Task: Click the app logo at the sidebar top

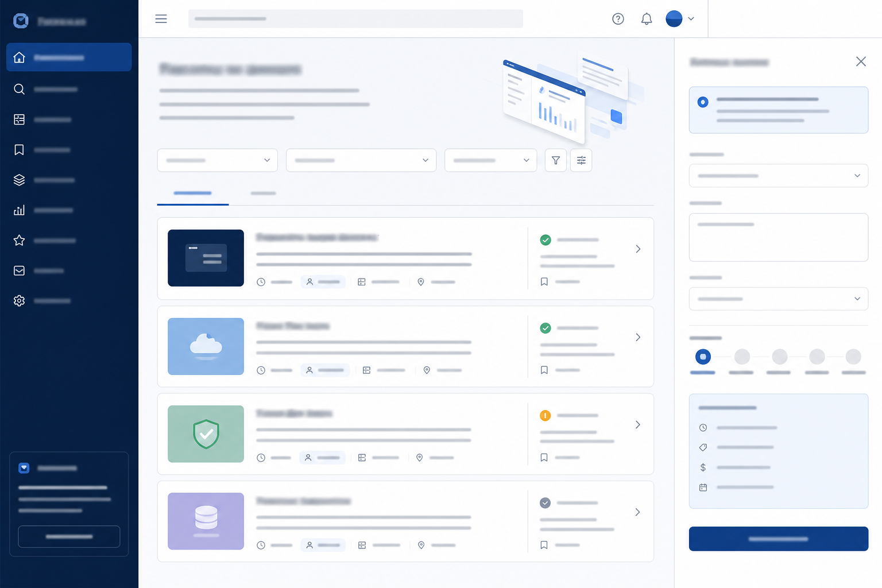Action: tap(21, 21)
